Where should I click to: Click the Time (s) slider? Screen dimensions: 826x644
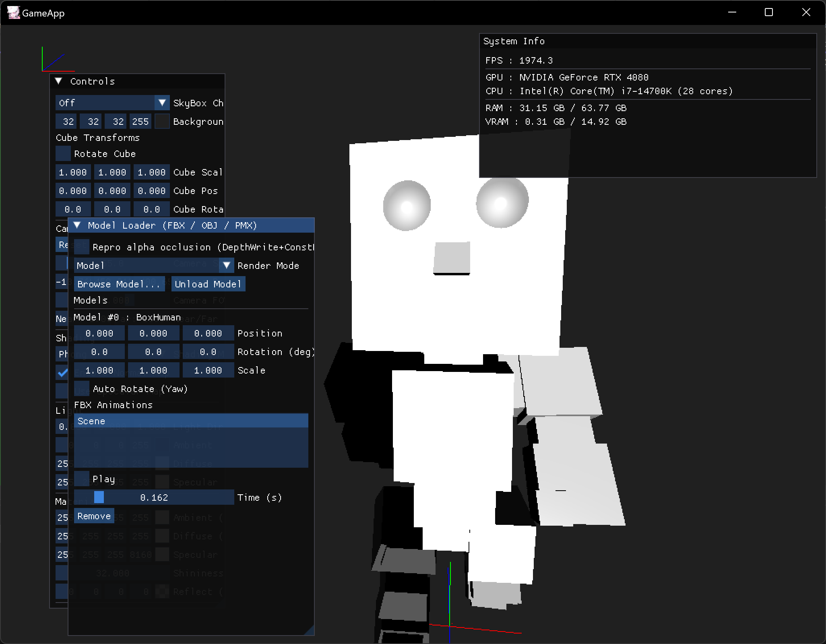tap(154, 497)
